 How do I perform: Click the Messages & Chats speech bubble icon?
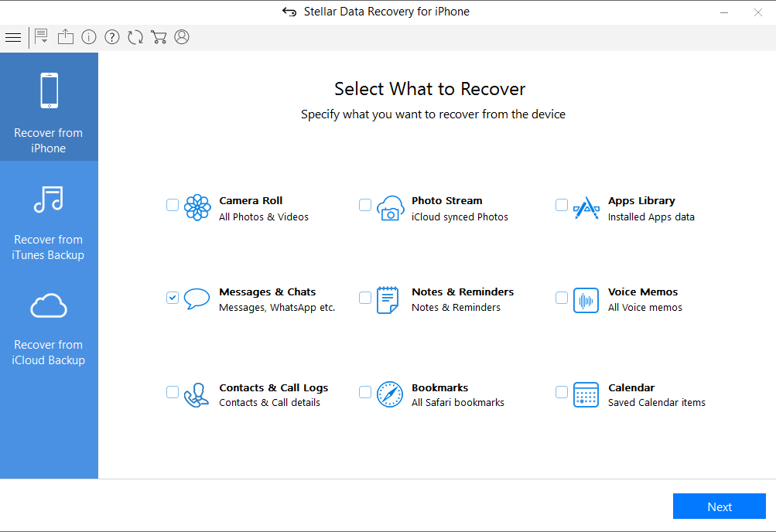[197, 298]
